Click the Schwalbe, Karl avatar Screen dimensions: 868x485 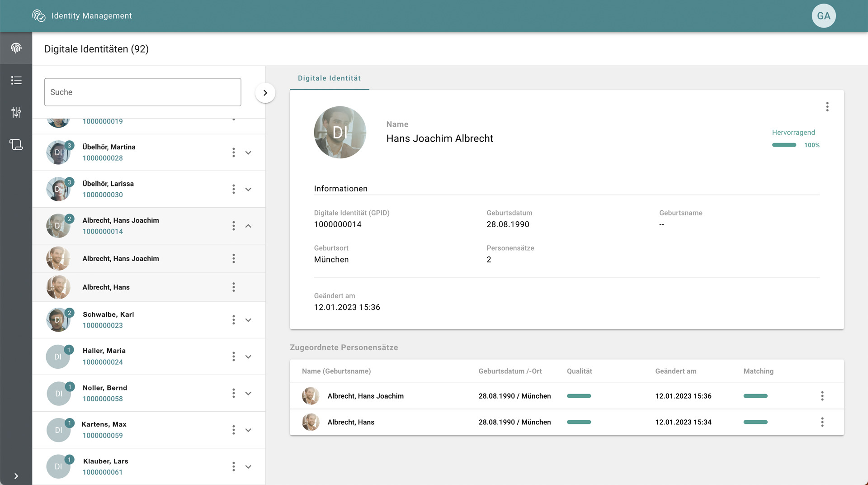point(58,320)
